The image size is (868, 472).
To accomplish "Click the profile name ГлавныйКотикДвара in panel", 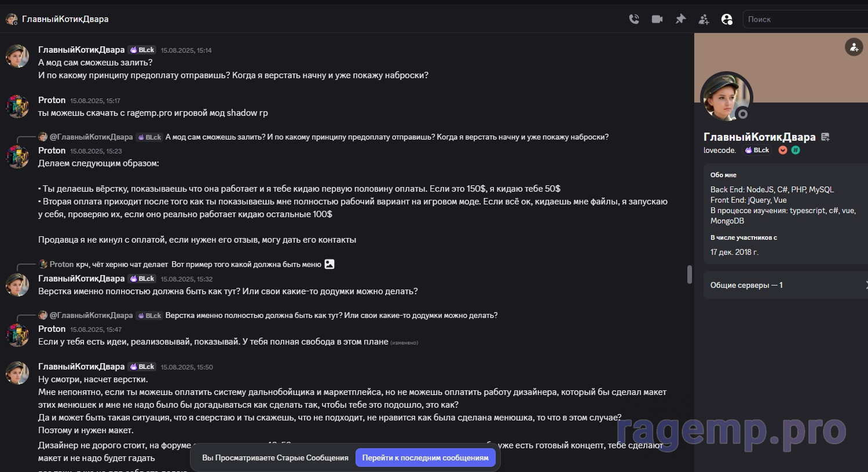I will [x=759, y=137].
